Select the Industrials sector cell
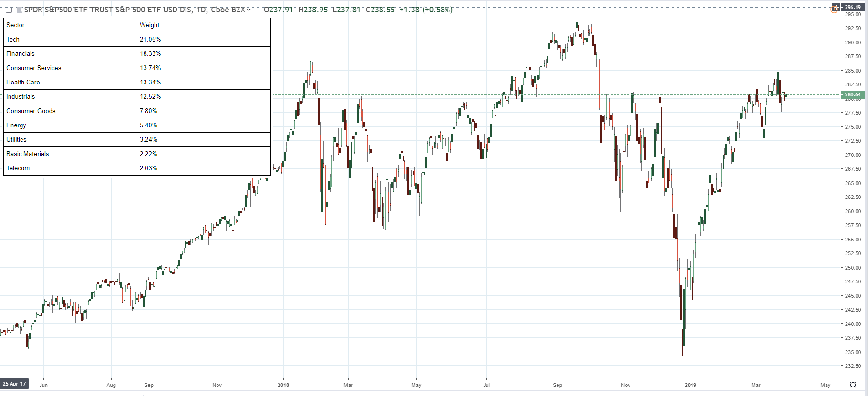Viewport: 868px width, 396px height. (x=70, y=96)
